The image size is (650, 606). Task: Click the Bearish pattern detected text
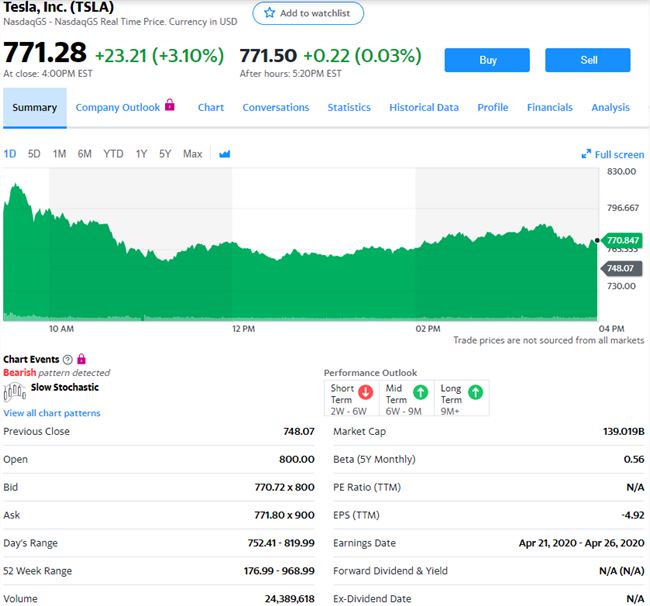[x=56, y=373]
